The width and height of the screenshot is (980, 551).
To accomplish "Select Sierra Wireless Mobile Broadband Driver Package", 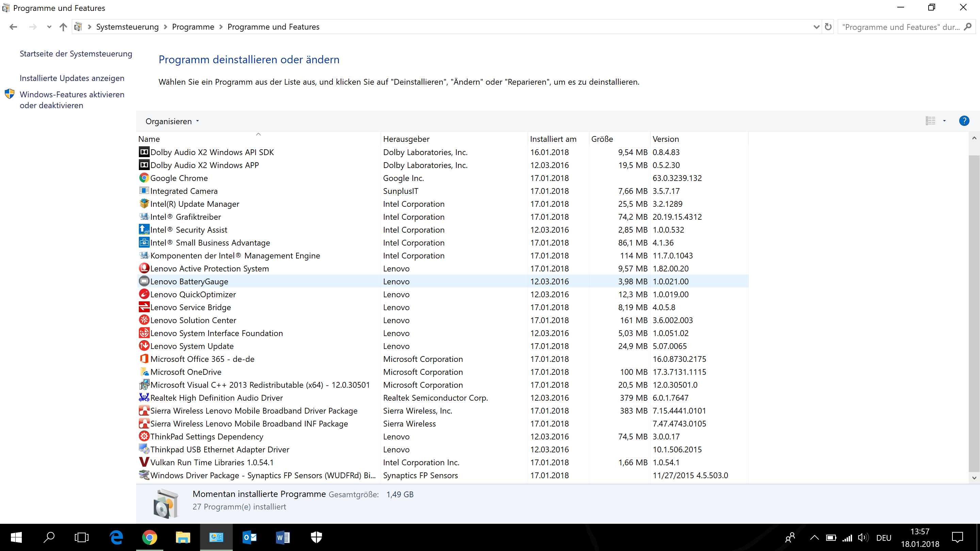I will point(442,411).
